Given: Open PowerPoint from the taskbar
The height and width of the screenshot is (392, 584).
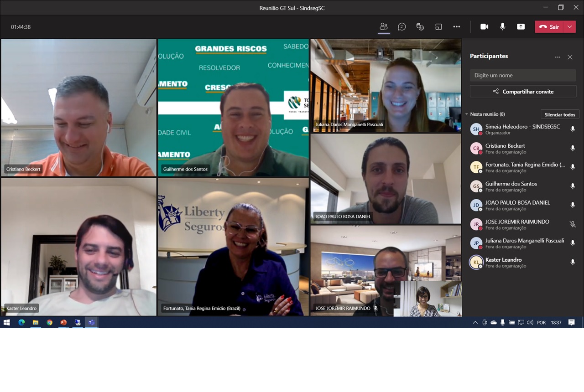Looking at the screenshot, I should point(63,322).
